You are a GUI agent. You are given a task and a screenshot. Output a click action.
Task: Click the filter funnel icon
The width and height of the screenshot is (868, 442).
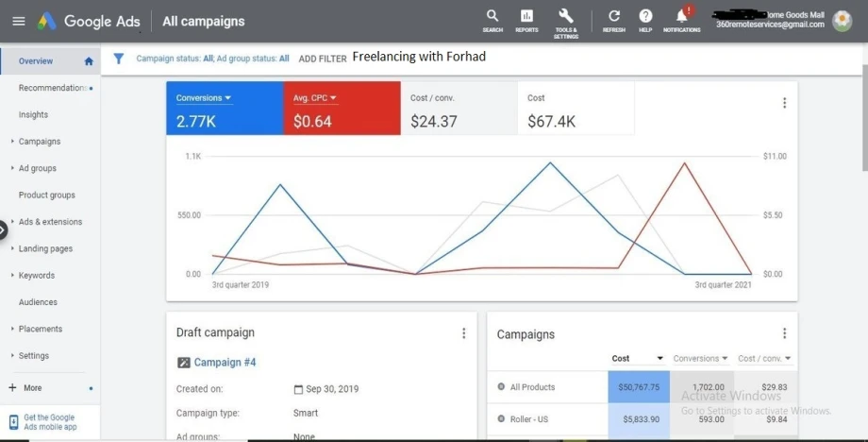[x=119, y=59]
